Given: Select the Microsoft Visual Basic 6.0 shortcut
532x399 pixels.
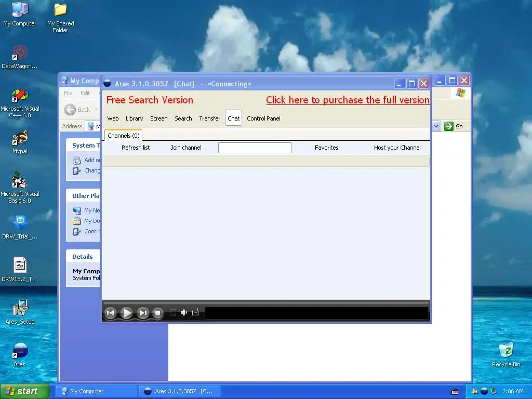Looking at the screenshot, I should [x=20, y=188].
